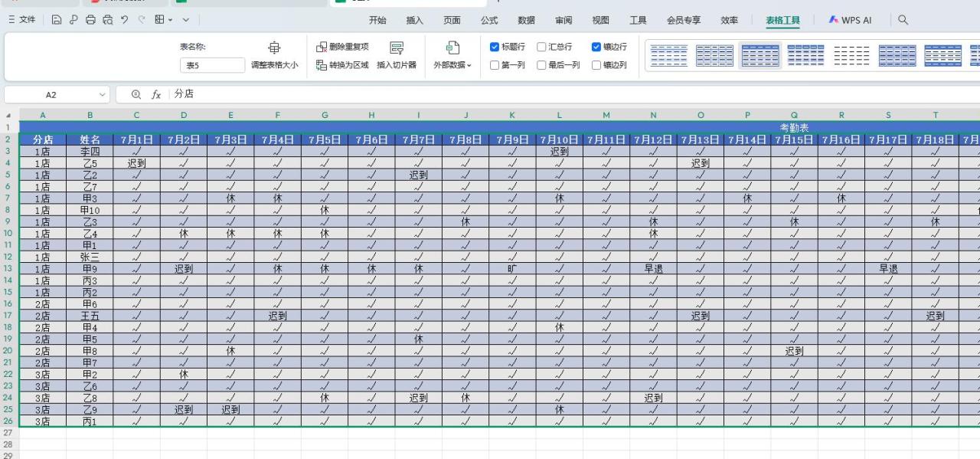Click the 王五 name cell

click(x=90, y=316)
